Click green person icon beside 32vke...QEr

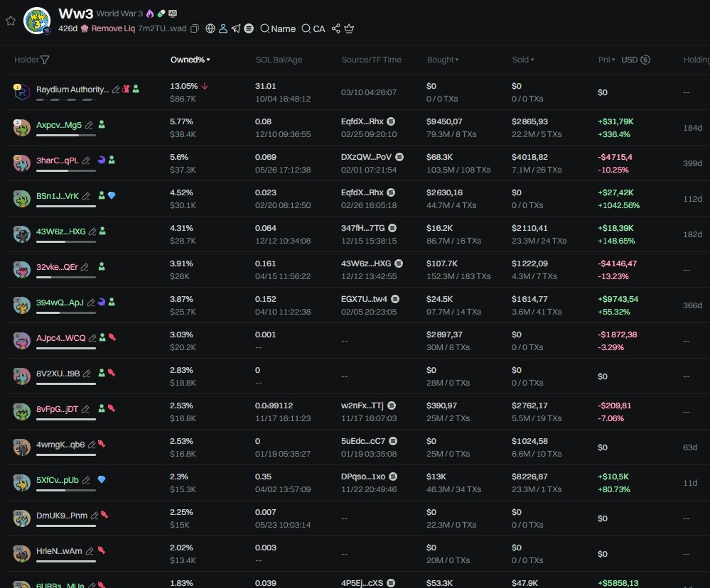click(102, 266)
